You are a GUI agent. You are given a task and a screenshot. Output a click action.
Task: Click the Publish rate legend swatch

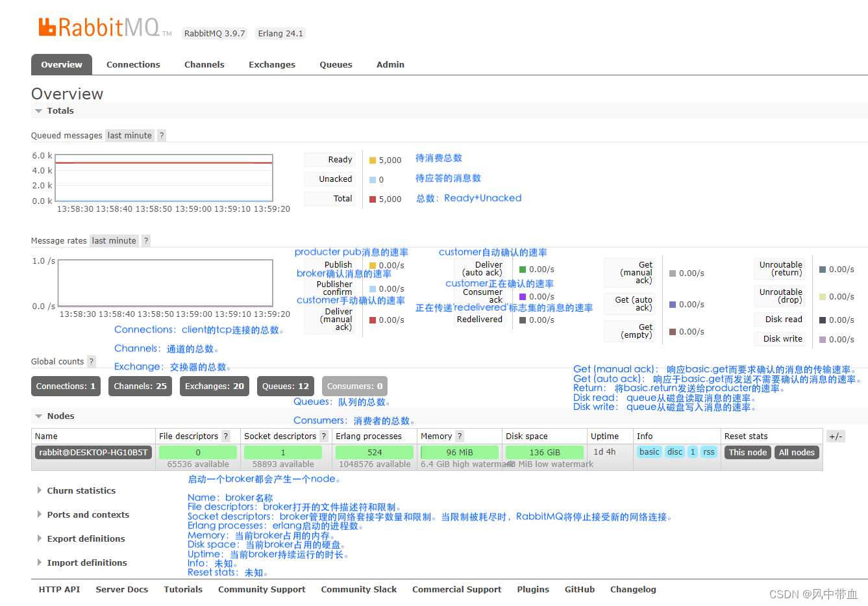pos(373,265)
